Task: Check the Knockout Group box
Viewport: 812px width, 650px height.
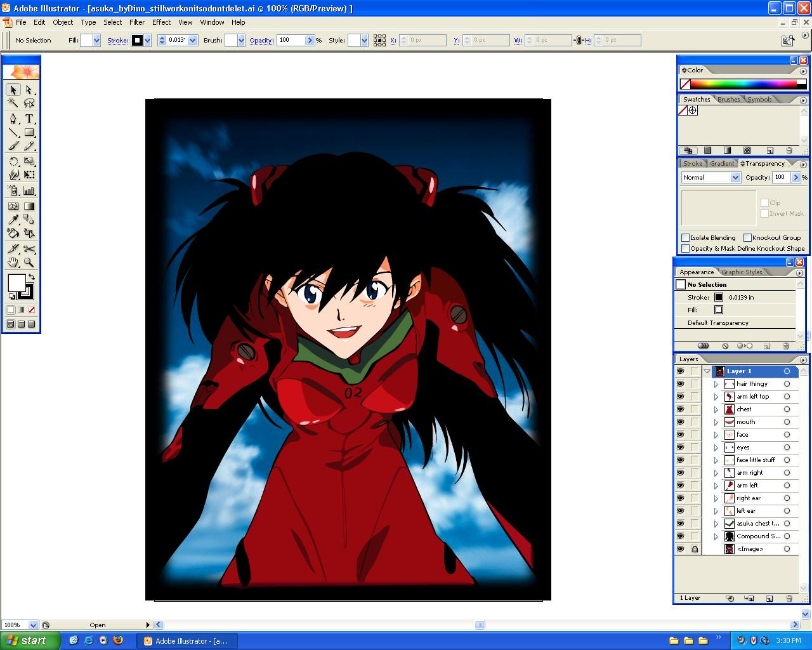Action: pyautogui.click(x=747, y=237)
